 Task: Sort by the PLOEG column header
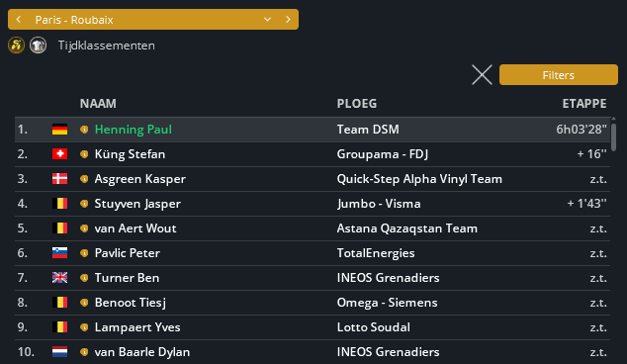tap(357, 104)
